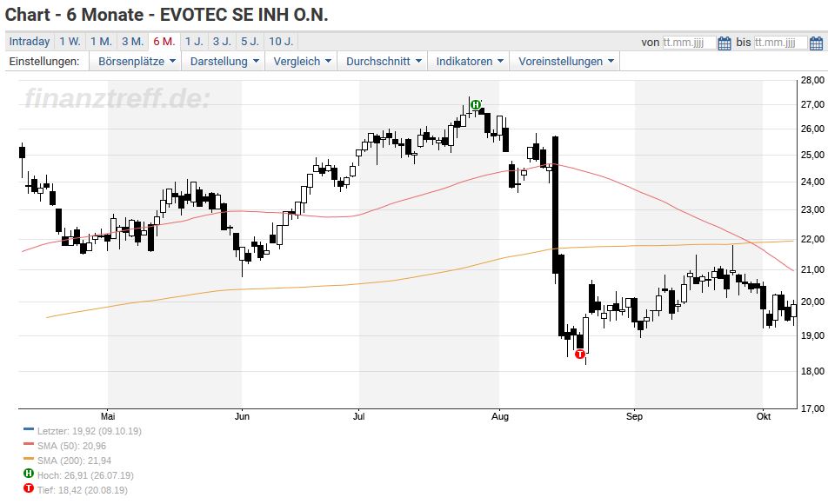
Task: Click the 'Aug' month axis label
Action: point(499,416)
